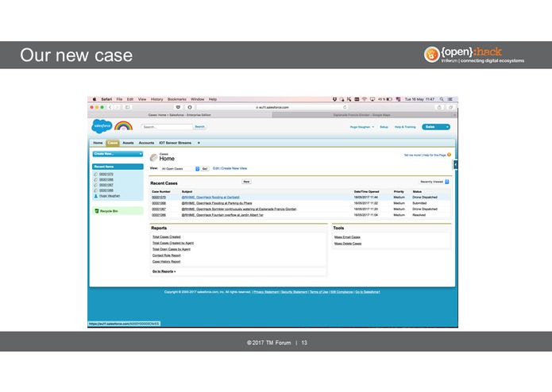
Task: Open Notification Center in menu bar
Action: pyautogui.click(x=450, y=99)
